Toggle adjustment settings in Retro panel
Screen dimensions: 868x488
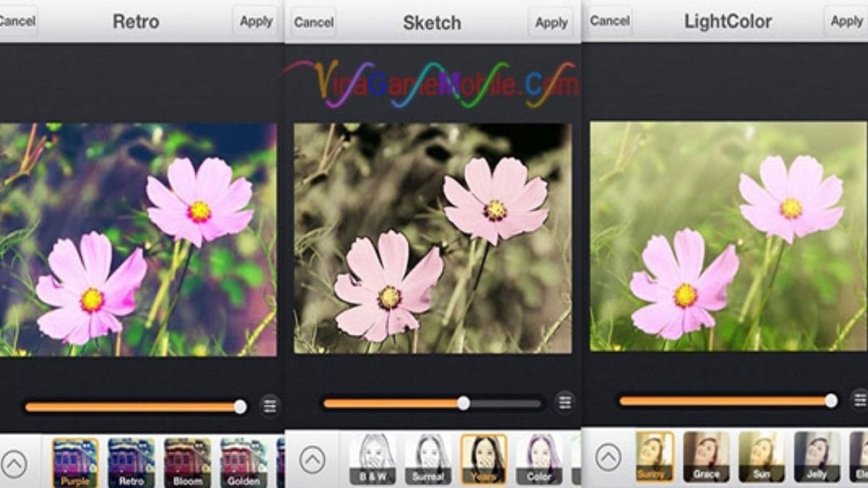(270, 406)
